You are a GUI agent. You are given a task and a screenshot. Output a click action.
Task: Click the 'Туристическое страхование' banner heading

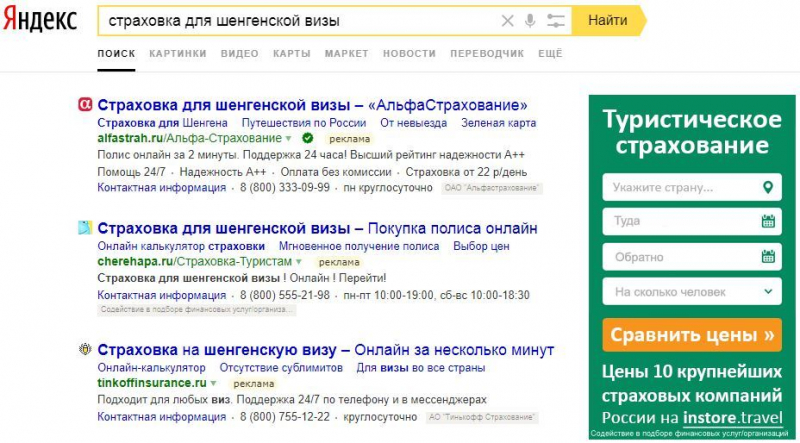692,132
